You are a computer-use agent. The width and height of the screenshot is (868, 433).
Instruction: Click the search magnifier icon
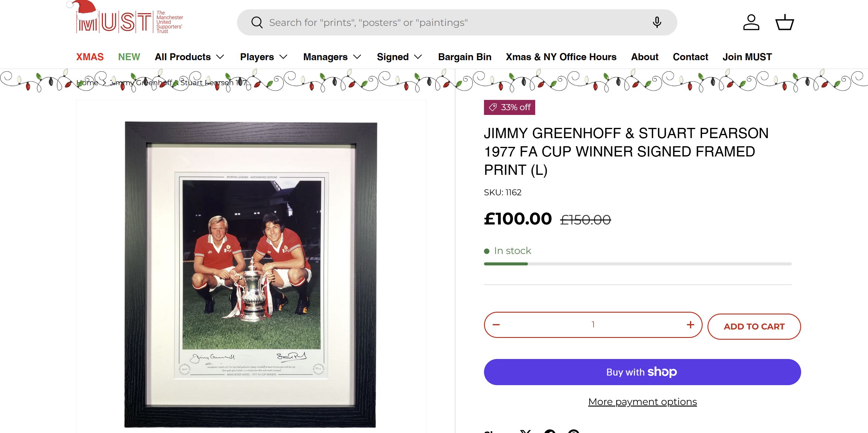coord(257,23)
